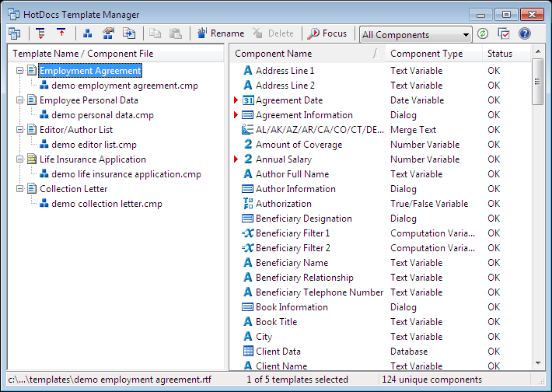Click the grayed Copy icon in toolbar
This screenshot has height=392, width=552.
click(x=155, y=33)
